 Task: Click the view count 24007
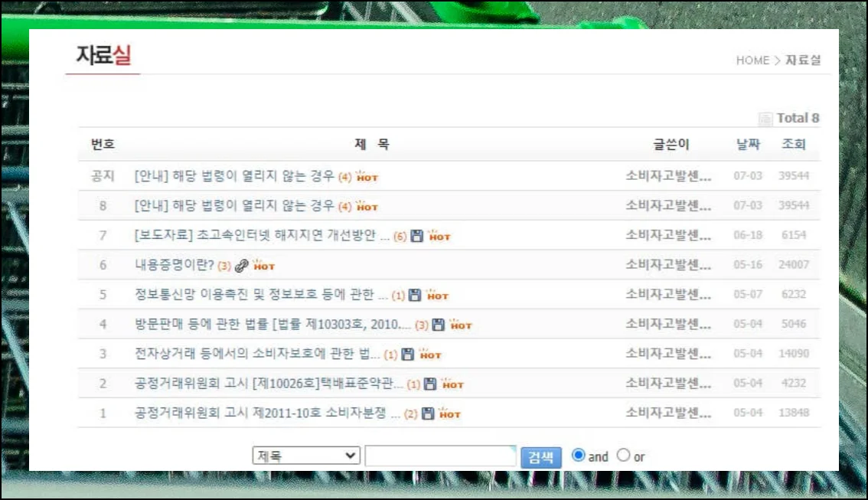(794, 265)
